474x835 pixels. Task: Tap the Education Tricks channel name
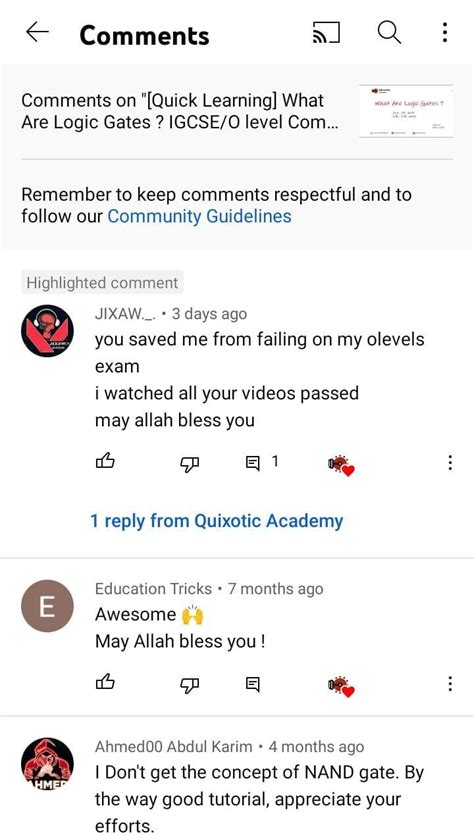click(153, 589)
